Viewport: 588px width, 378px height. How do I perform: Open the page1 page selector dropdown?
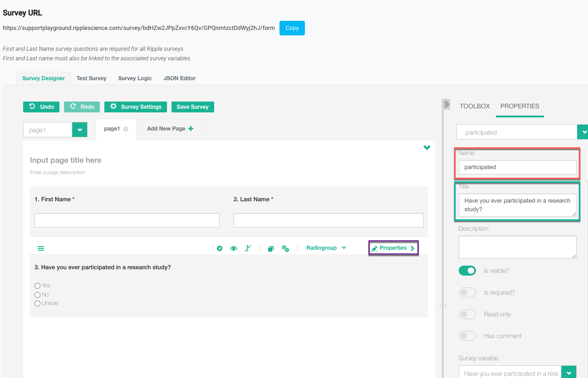[79, 130]
